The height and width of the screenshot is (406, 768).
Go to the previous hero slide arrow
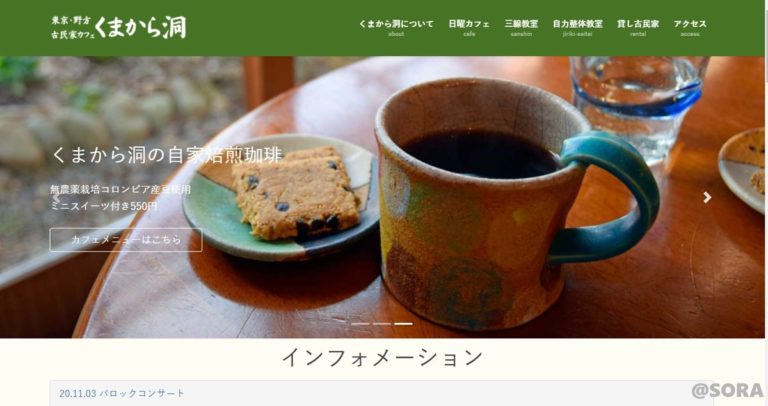click(x=57, y=197)
